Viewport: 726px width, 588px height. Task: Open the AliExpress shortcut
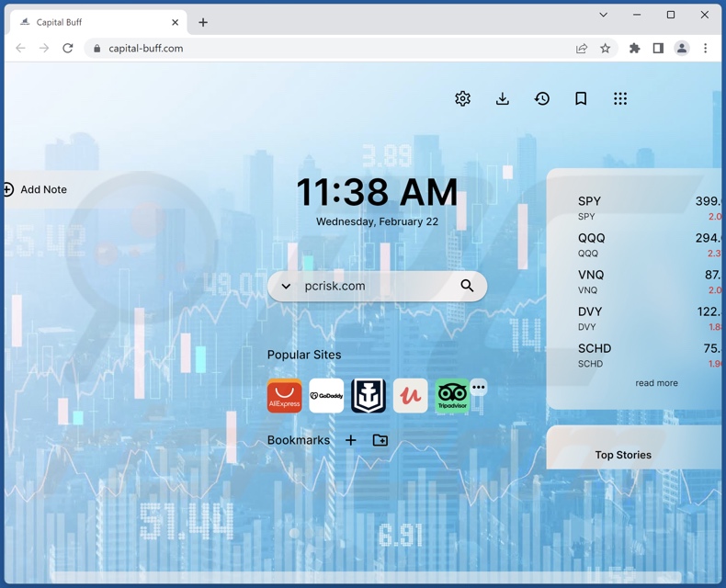tap(285, 396)
